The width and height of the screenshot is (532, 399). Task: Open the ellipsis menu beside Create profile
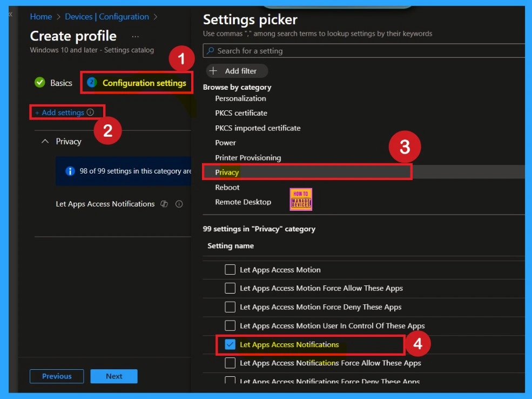click(x=135, y=36)
